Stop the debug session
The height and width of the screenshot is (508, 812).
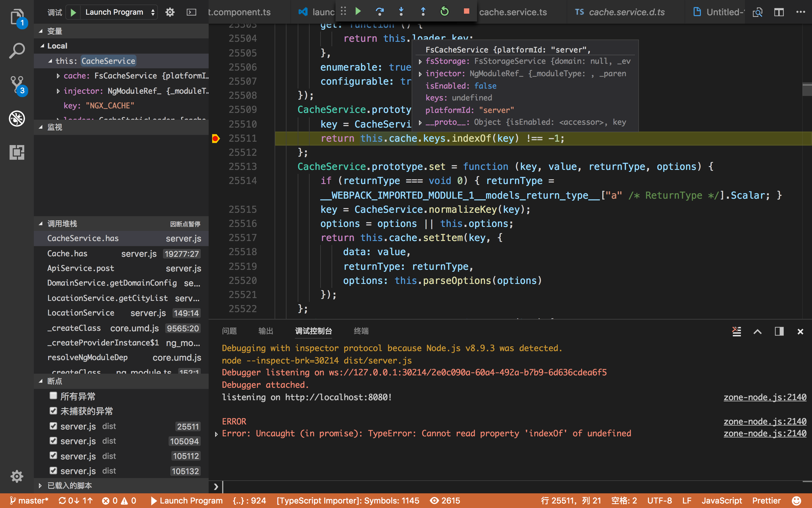click(x=466, y=11)
